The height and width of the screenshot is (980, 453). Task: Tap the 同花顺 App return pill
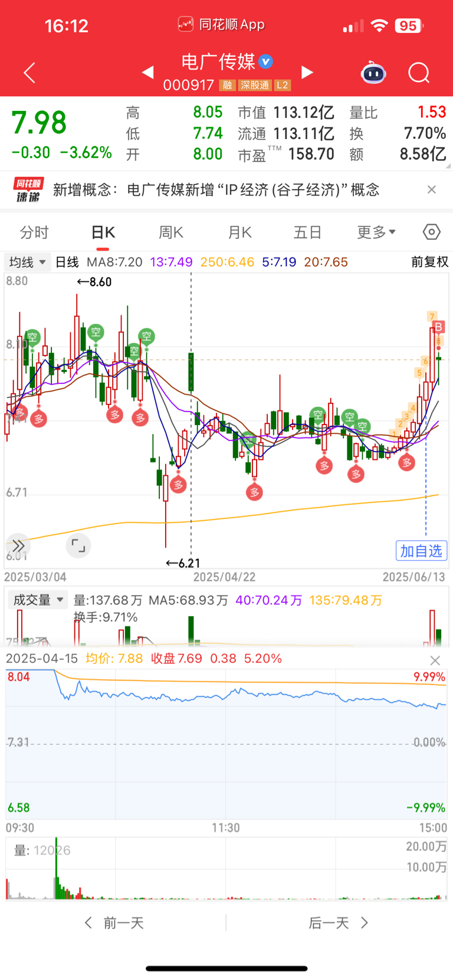click(221, 24)
